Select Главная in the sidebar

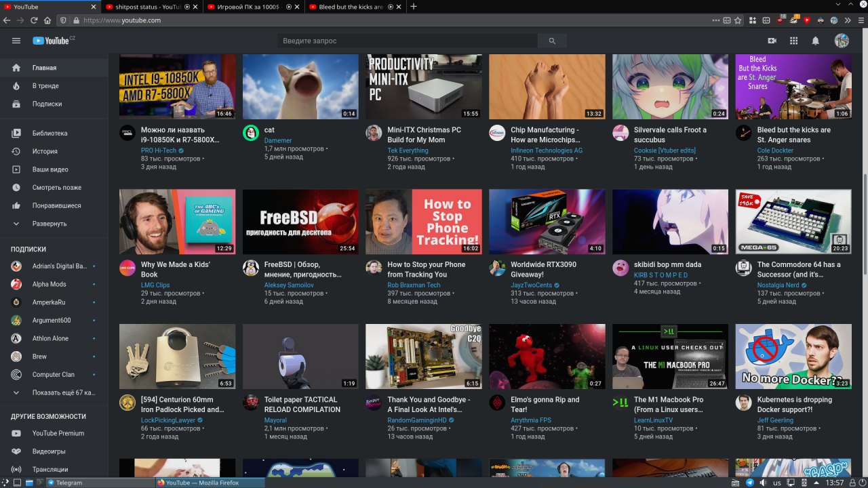click(54, 68)
